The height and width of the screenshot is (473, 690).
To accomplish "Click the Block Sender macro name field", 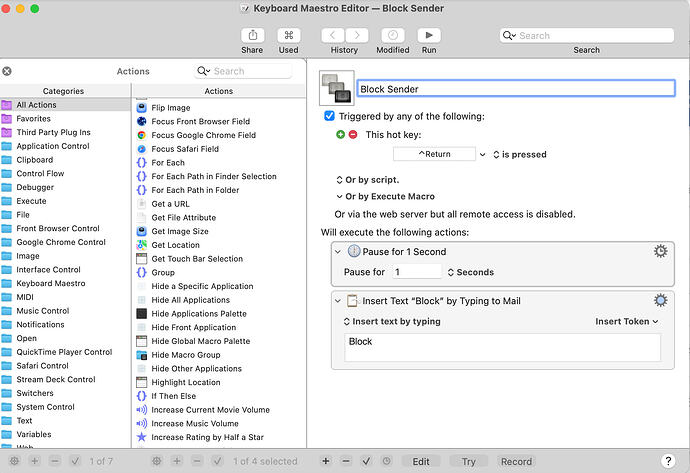I will tap(516, 88).
